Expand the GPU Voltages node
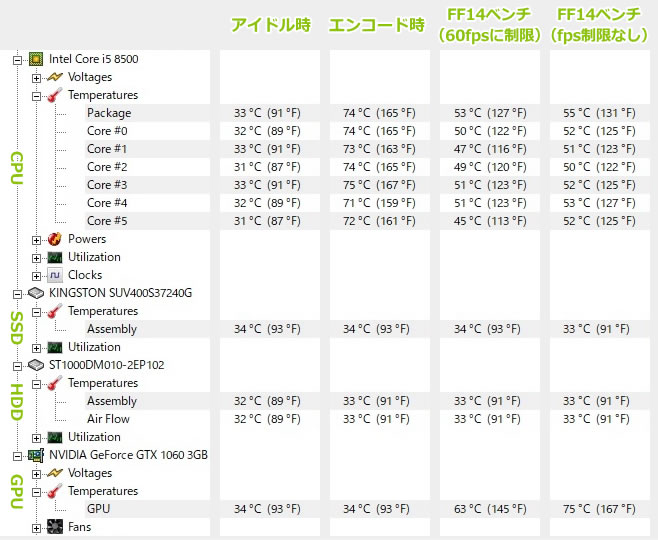This screenshot has height=540, width=658. click(x=37, y=474)
